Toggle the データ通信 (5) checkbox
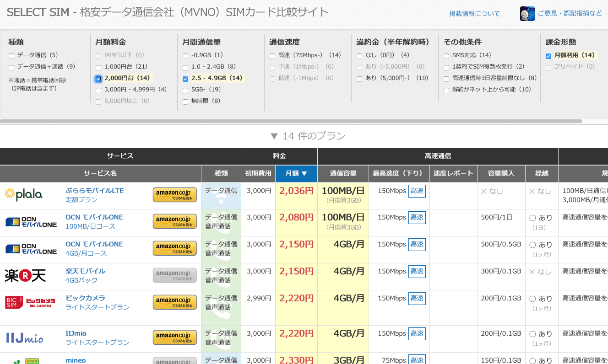Image resolution: width=608 pixels, height=364 pixels. pos(11,56)
